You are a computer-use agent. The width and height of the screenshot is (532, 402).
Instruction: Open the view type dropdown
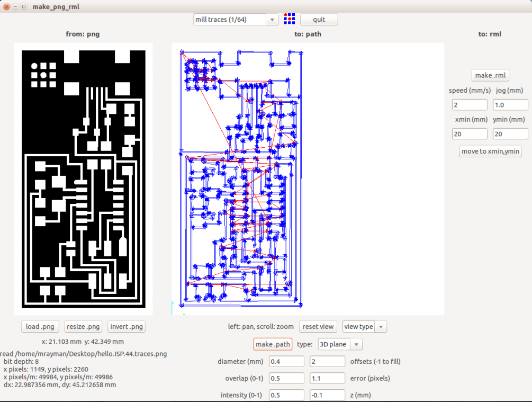(364, 326)
